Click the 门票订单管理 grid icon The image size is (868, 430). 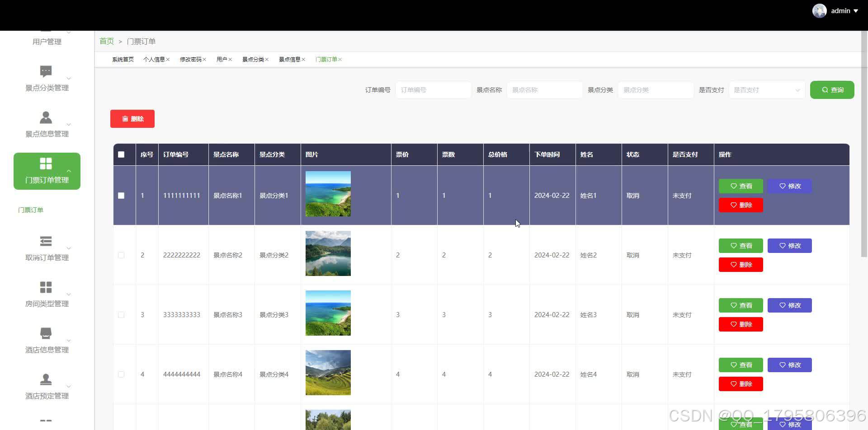(46, 164)
